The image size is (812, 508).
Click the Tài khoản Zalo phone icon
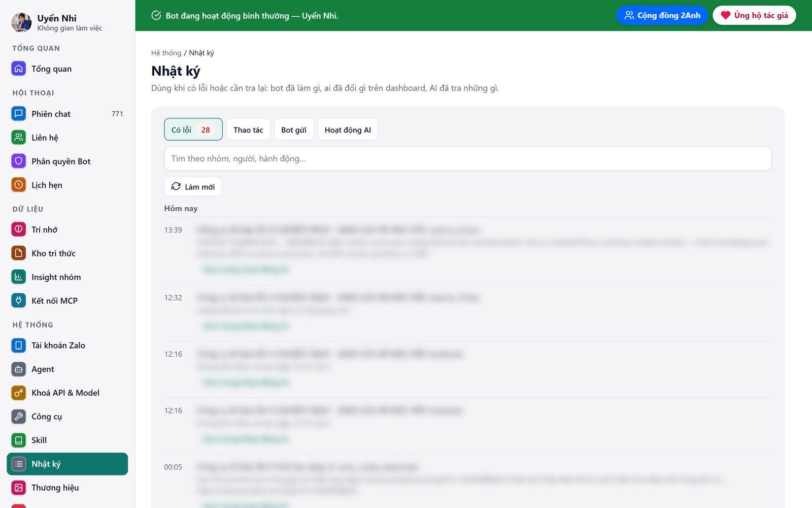click(x=19, y=345)
